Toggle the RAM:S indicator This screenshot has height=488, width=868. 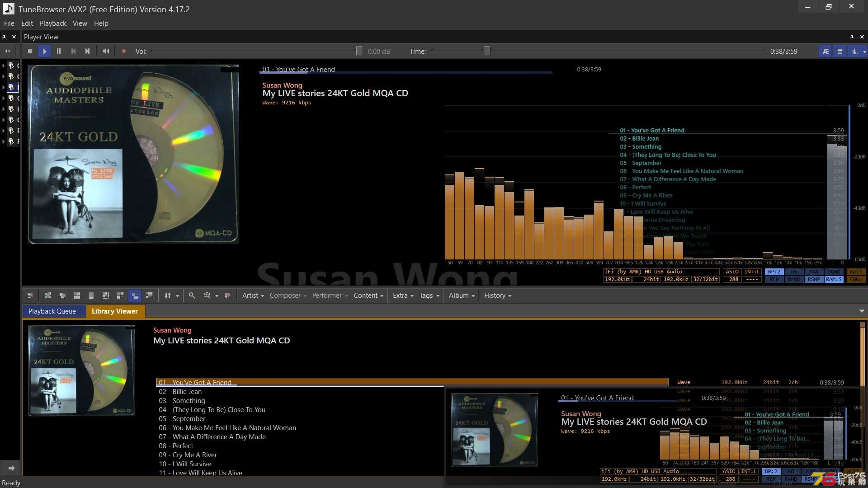[x=834, y=280]
